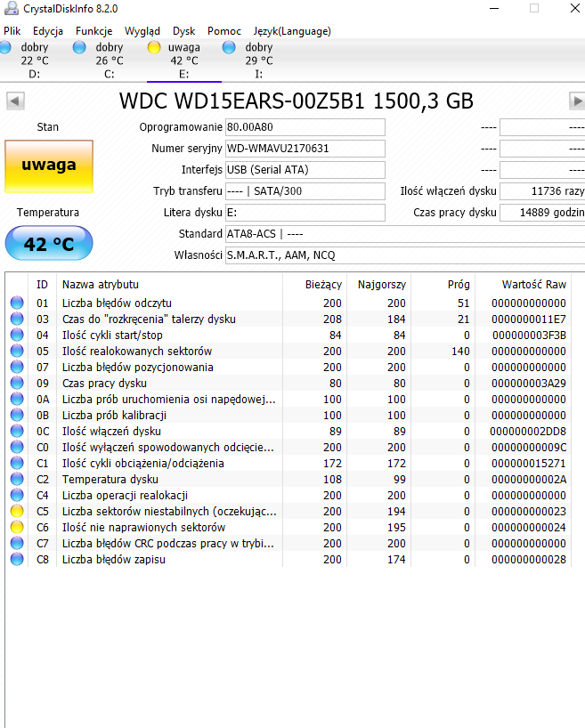Click status orb for C2 Temperatura dysku

point(17,479)
